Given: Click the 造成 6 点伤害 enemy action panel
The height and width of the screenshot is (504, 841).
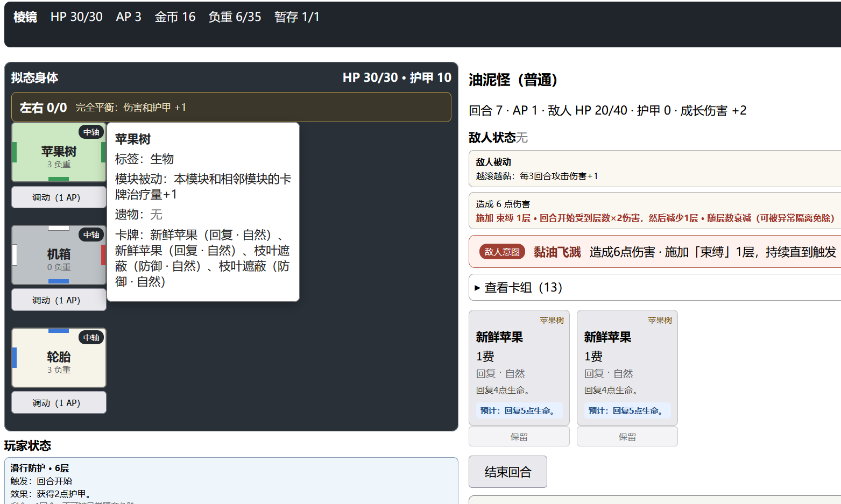Looking at the screenshot, I should tap(655, 211).
